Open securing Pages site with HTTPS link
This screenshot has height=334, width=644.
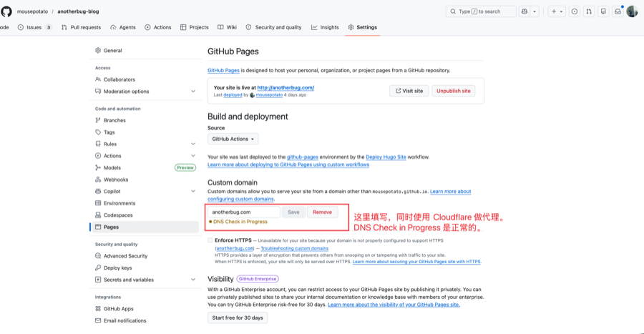pos(416,262)
